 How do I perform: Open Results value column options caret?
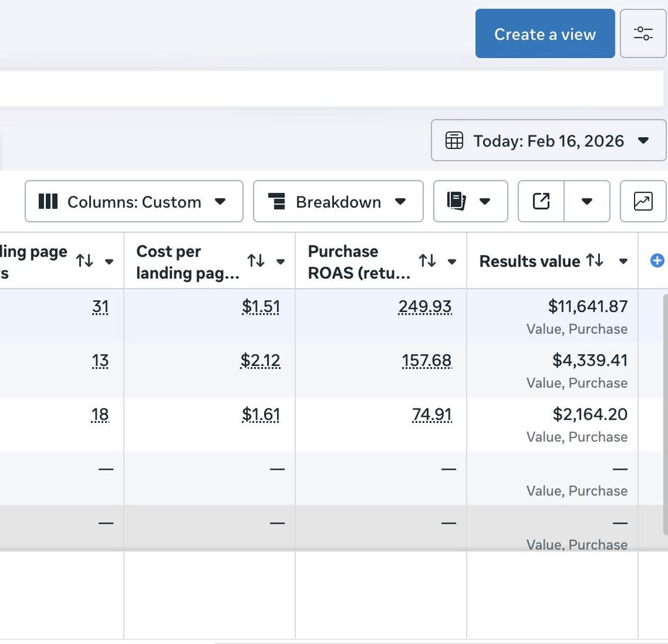623,261
